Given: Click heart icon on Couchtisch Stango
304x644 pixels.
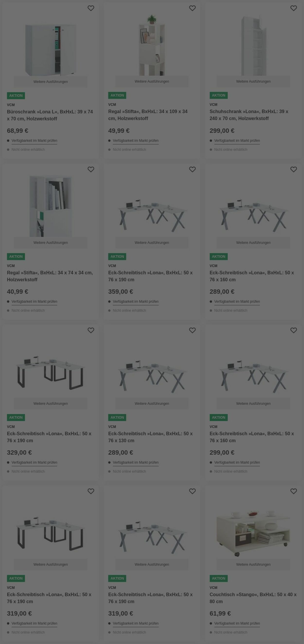Looking at the screenshot, I should click(294, 492).
